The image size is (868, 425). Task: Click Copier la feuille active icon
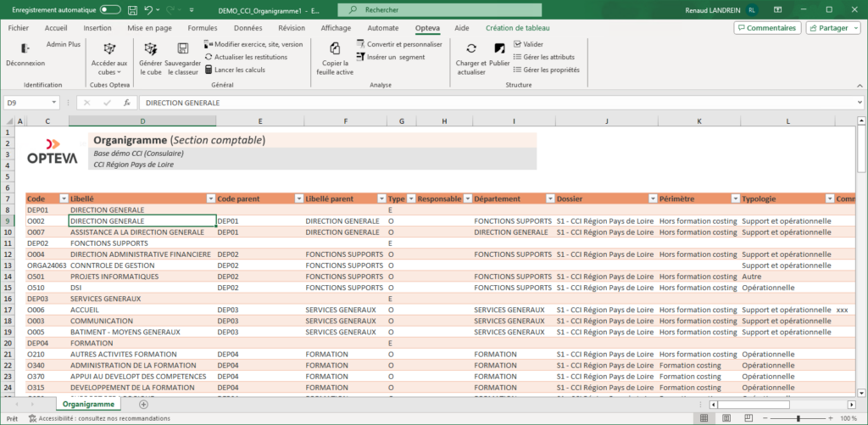tap(335, 49)
